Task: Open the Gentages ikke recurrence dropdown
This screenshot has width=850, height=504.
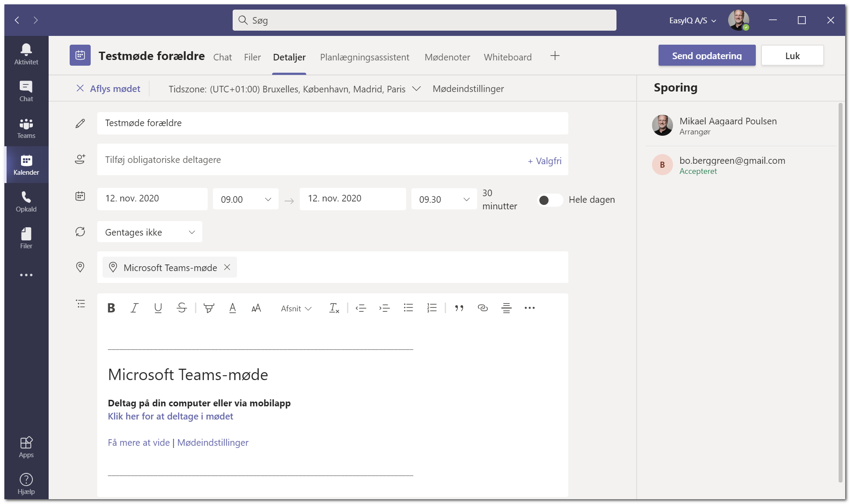Action: [x=150, y=232]
